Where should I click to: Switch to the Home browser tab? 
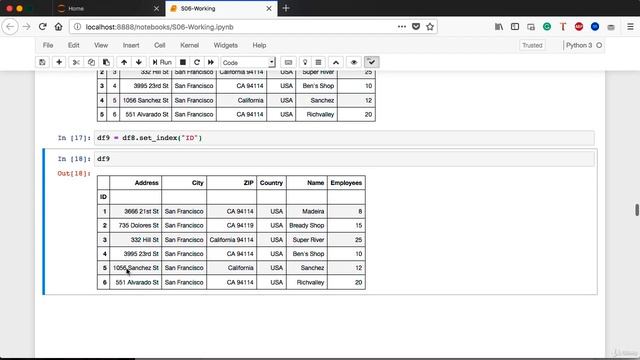pos(107,9)
